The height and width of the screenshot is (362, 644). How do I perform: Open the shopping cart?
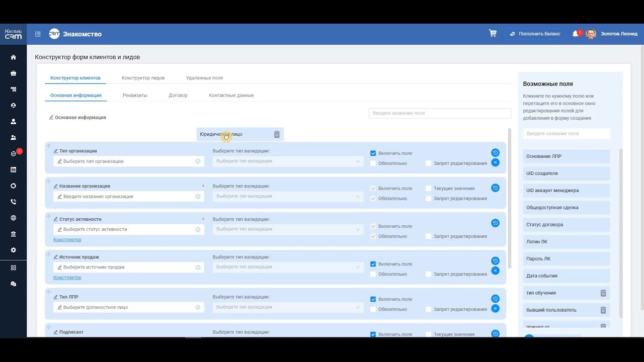[x=493, y=34]
